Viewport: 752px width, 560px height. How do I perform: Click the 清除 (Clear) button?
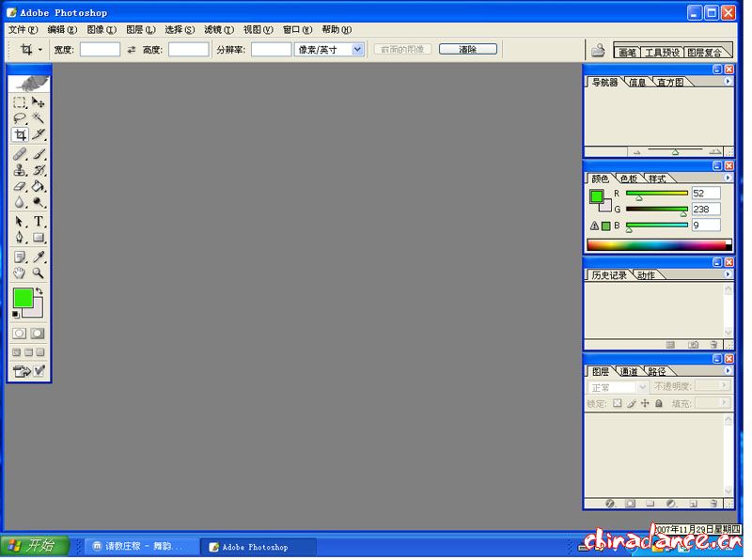[x=467, y=49]
